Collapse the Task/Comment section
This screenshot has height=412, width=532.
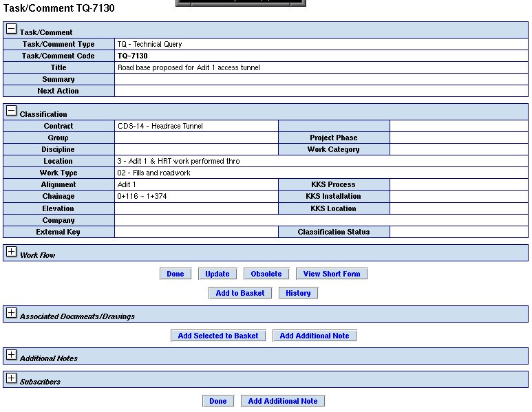(x=11, y=30)
